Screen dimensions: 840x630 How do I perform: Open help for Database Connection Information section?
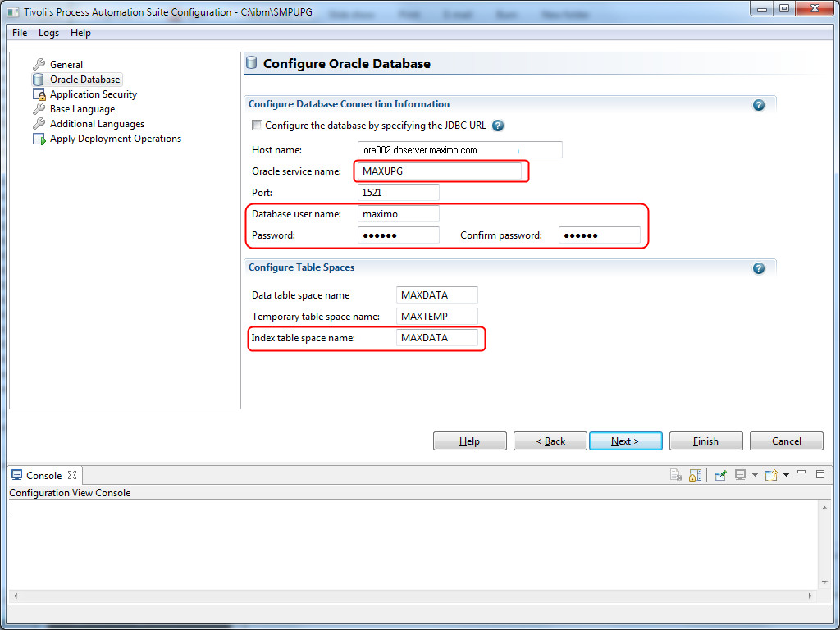tap(759, 105)
